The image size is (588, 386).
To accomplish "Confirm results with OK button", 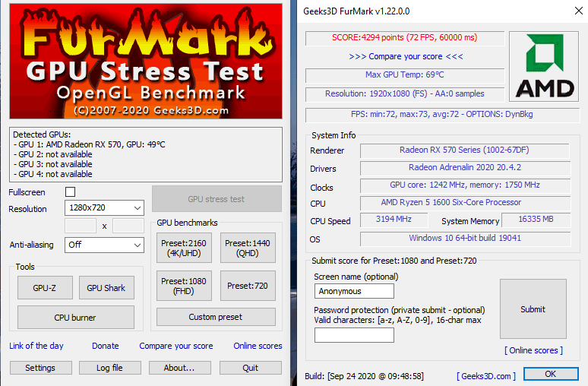I will pos(551,374).
